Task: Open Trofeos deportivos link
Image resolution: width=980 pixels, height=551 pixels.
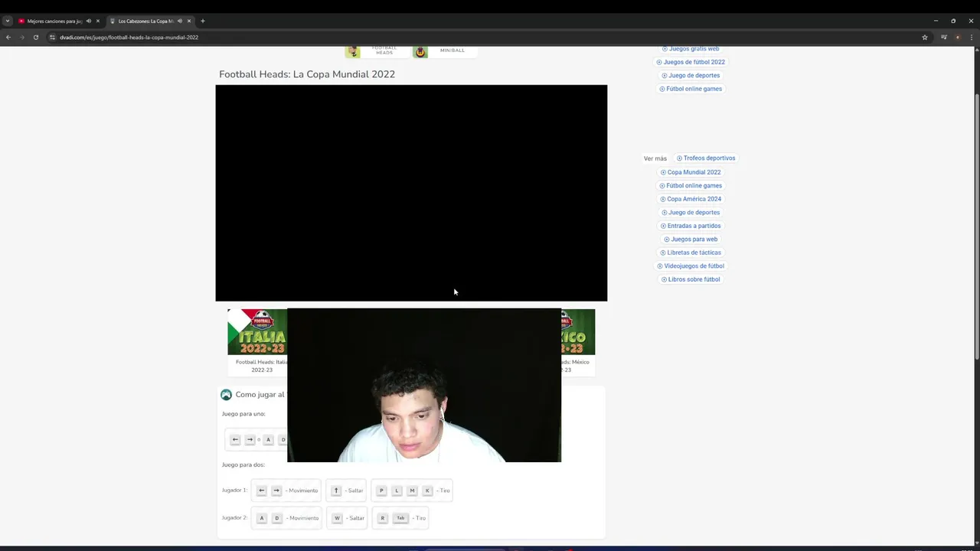Action: pyautogui.click(x=706, y=158)
